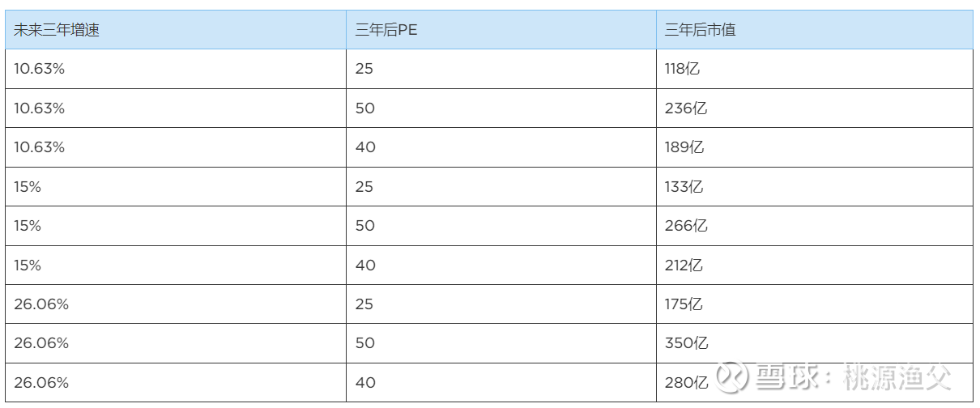
Task: Click the 133亿 cell
Action: coord(684,186)
